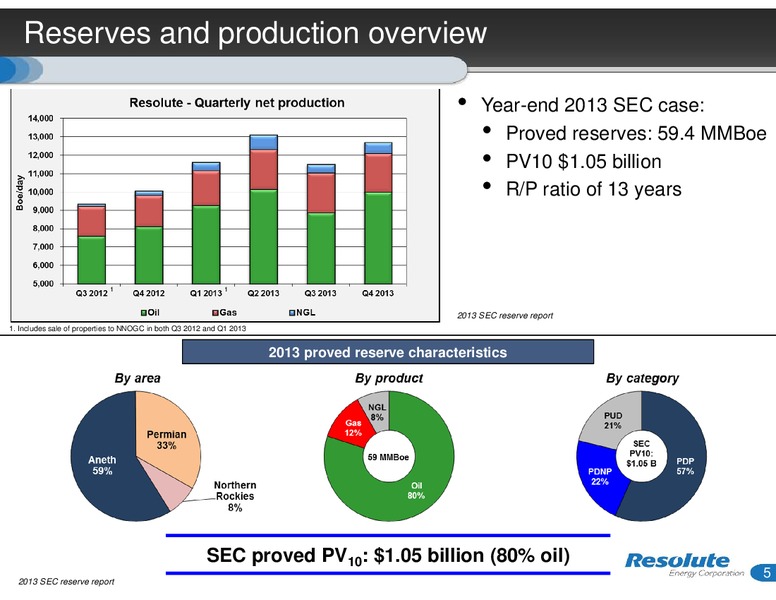Screen dimensions: 776x600
Task: Click the Resolute Energy Corporation logo
Action: click(x=683, y=565)
